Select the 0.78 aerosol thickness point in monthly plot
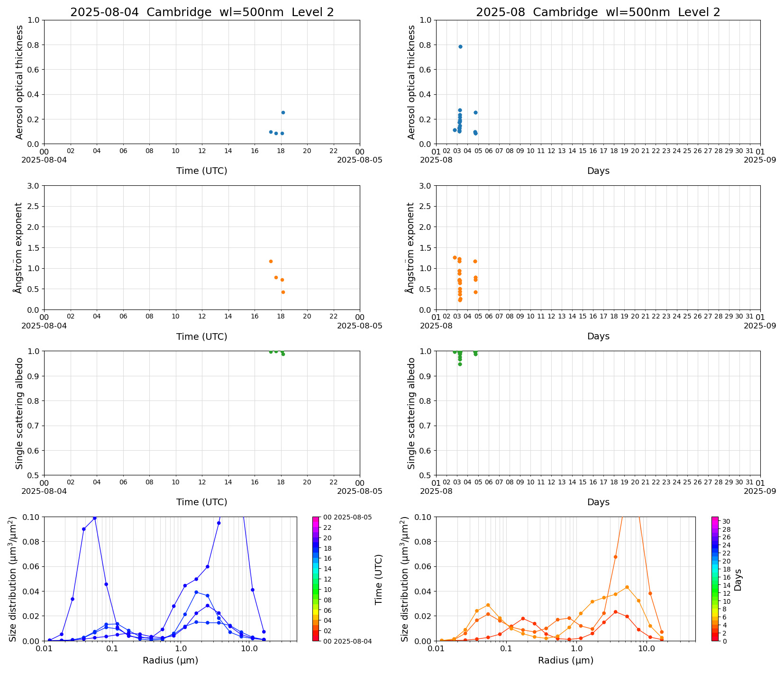The height and width of the screenshot is (673, 784). click(460, 46)
